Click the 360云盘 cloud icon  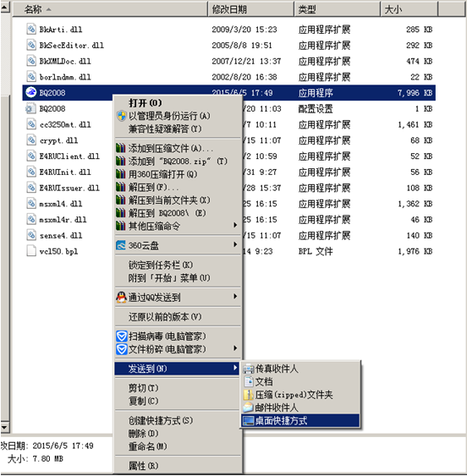tap(121, 245)
